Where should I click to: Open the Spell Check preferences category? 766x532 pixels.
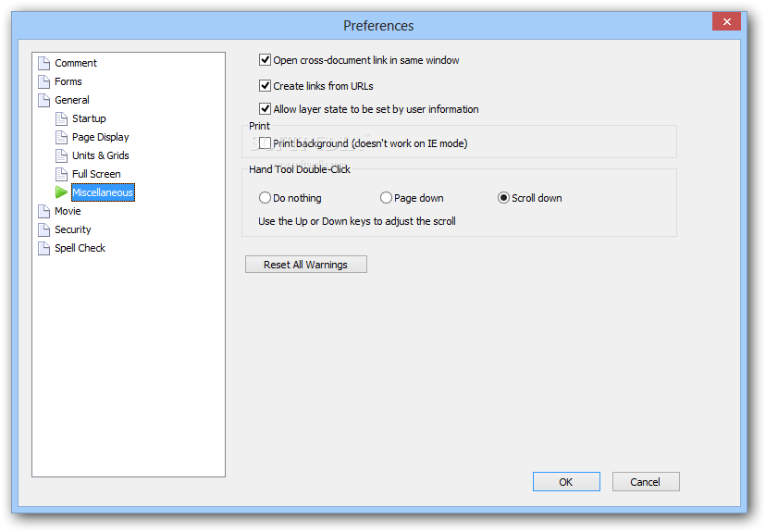tap(80, 248)
